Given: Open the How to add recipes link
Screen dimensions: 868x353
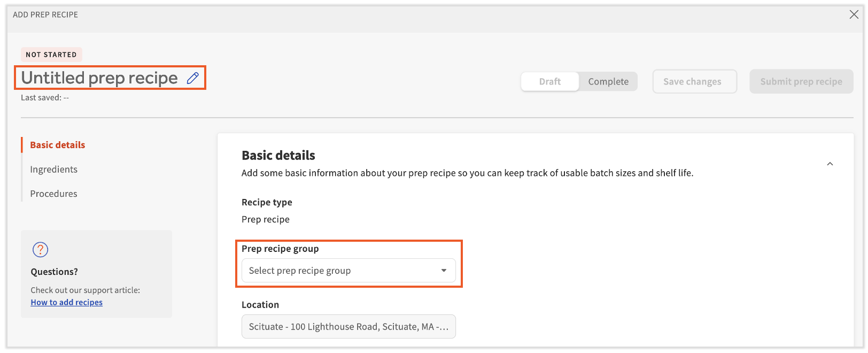Looking at the screenshot, I should point(67,303).
